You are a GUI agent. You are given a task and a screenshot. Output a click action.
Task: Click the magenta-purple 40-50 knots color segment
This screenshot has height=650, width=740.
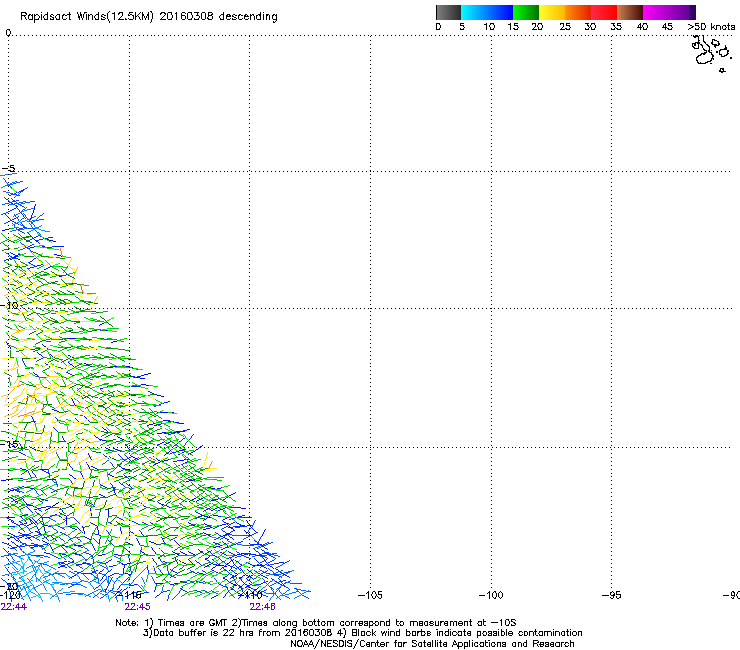tap(669, 12)
